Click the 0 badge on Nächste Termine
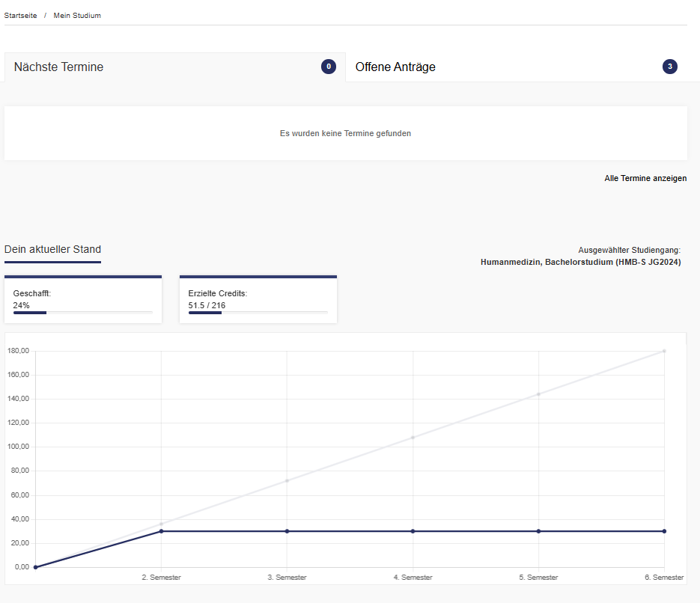The height and width of the screenshot is (603, 700). coord(329,67)
